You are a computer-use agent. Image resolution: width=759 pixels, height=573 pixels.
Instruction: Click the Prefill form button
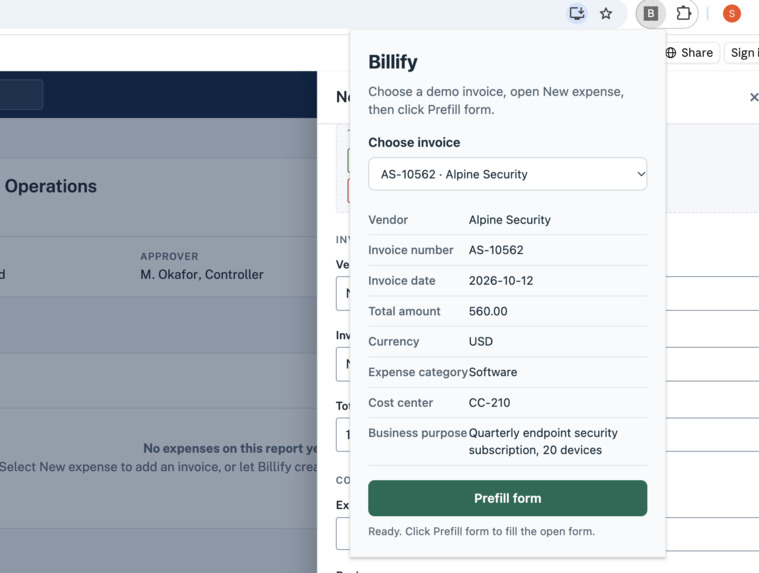click(x=507, y=498)
